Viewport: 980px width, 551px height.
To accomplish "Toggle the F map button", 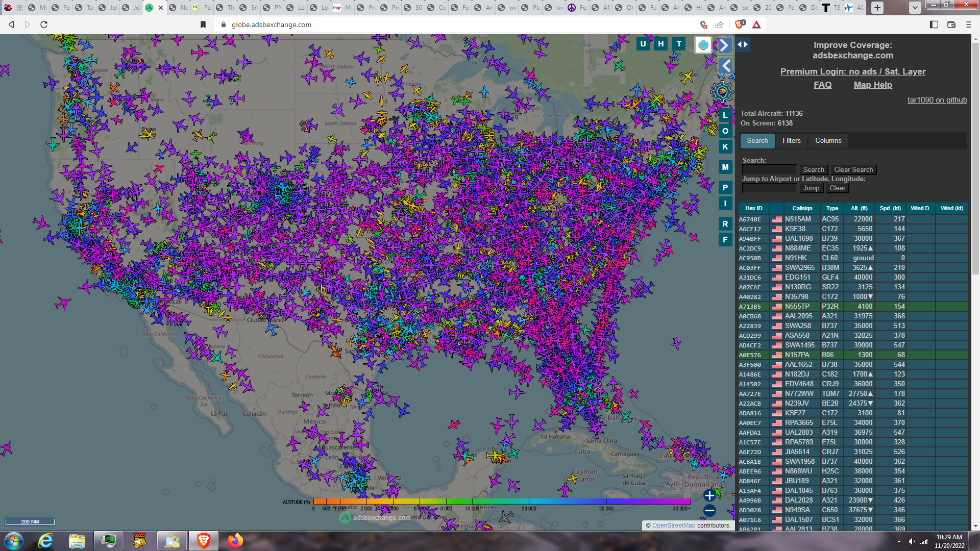I will point(725,240).
